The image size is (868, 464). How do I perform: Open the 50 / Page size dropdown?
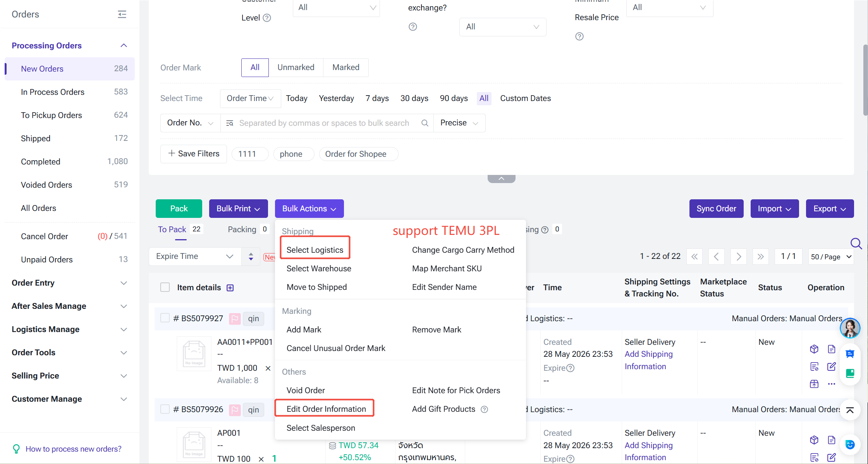point(831,257)
